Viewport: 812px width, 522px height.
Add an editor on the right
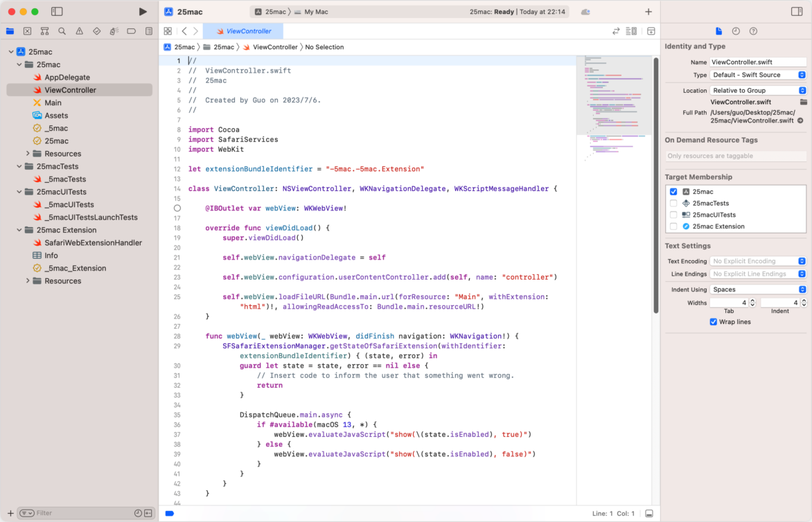[x=651, y=31]
